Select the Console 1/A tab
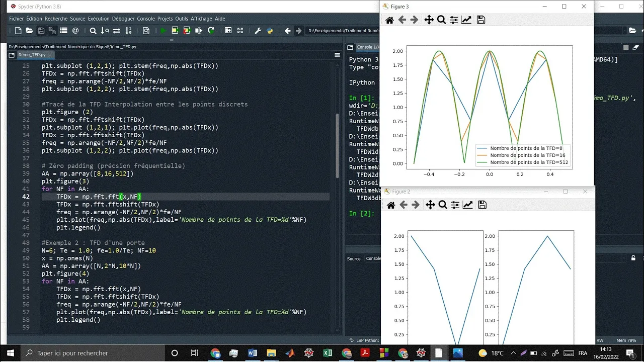The image size is (644, 362). coord(367,47)
